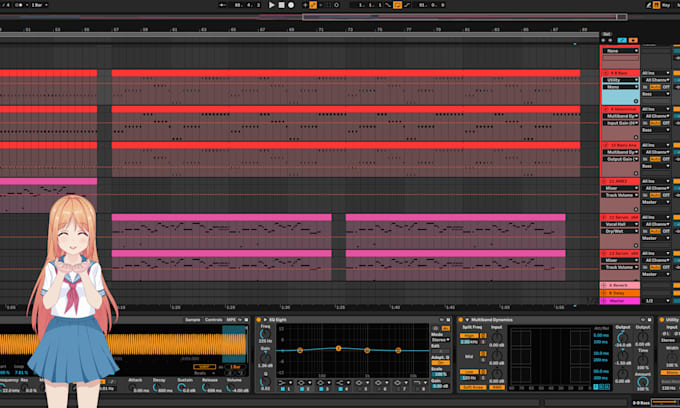Select the A Reverb return track
The width and height of the screenshot is (680, 408).
click(x=620, y=286)
